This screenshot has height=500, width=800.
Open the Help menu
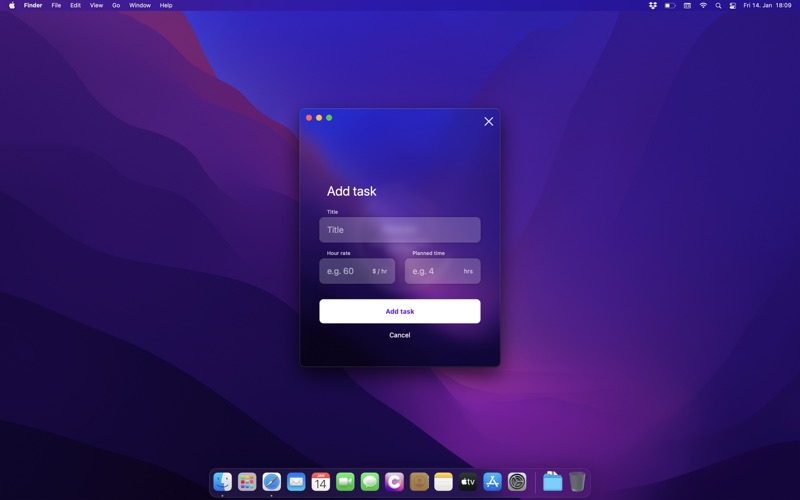[166, 6]
